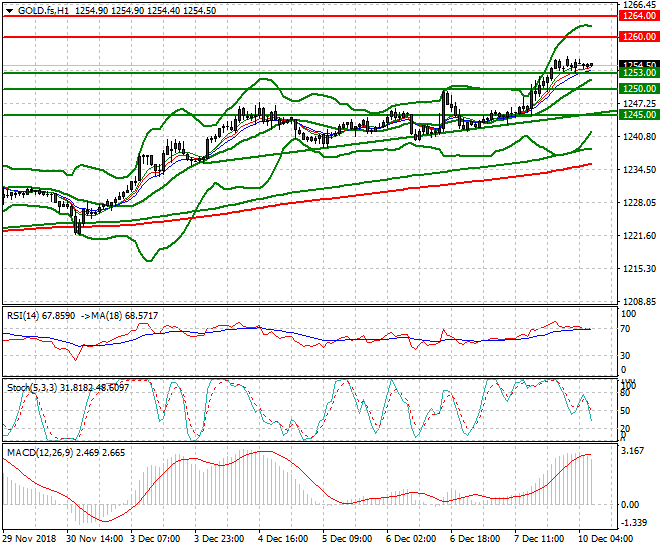
Task: Click the GOLD.fs,H1 symbol title
Action: tap(43, 11)
